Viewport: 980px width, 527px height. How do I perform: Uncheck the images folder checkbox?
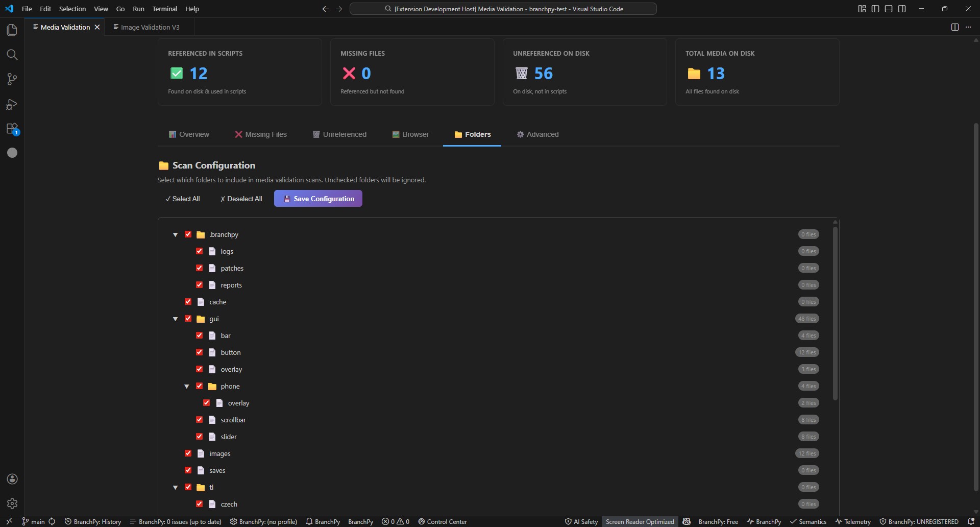click(188, 453)
